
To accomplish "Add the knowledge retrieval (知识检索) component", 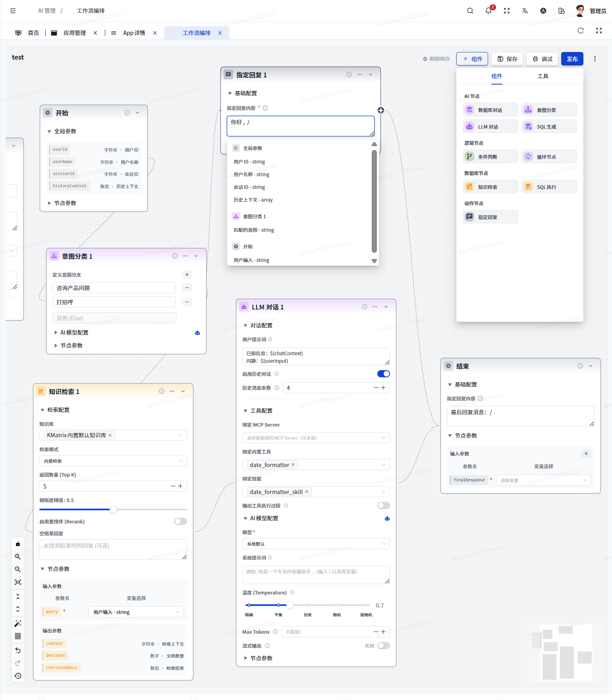I will point(490,187).
